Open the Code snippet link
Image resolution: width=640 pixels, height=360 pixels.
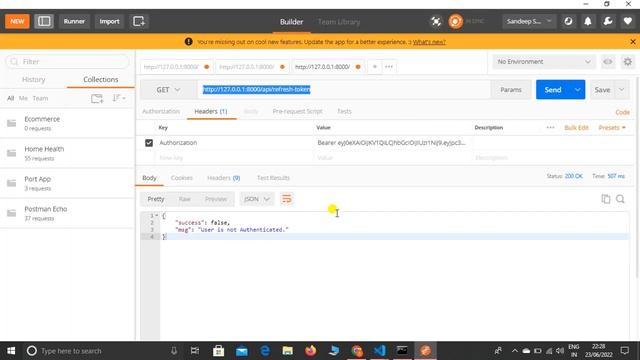(x=622, y=112)
